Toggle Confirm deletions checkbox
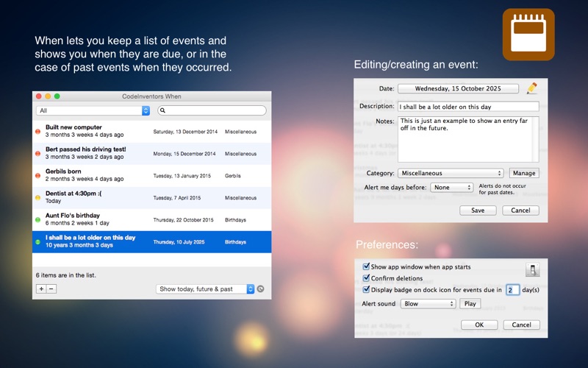588x368 pixels. pos(366,278)
